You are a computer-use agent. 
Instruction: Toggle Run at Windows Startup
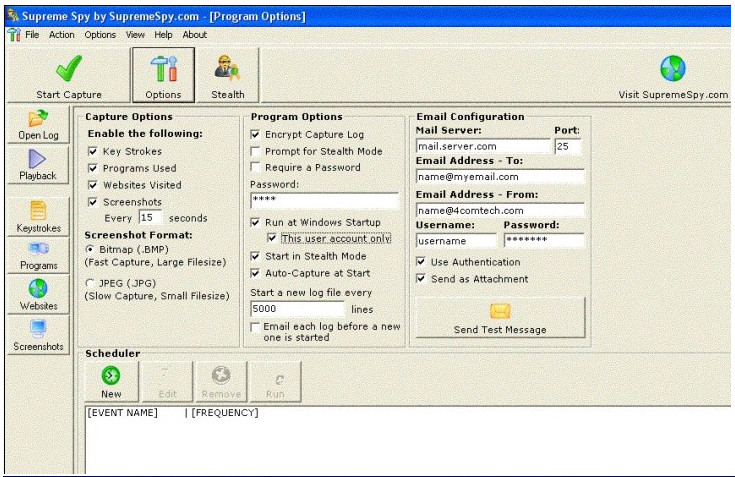(x=255, y=222)
